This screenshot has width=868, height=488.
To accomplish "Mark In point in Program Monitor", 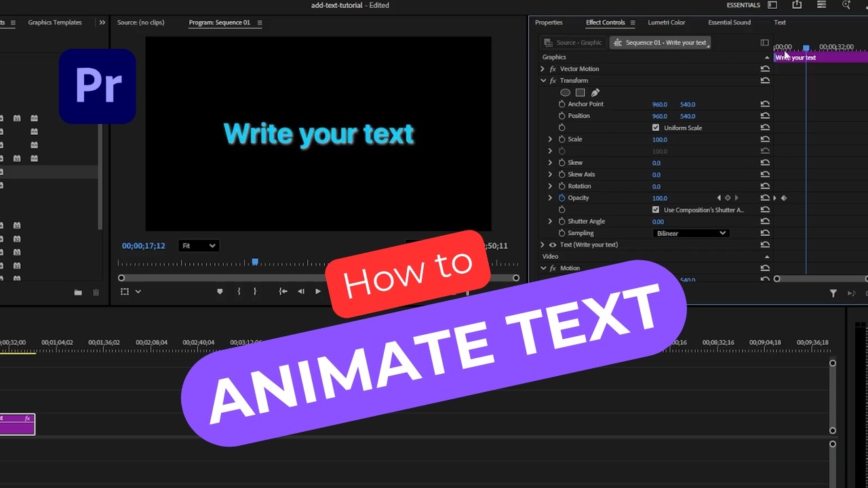I will coord(239,291).
